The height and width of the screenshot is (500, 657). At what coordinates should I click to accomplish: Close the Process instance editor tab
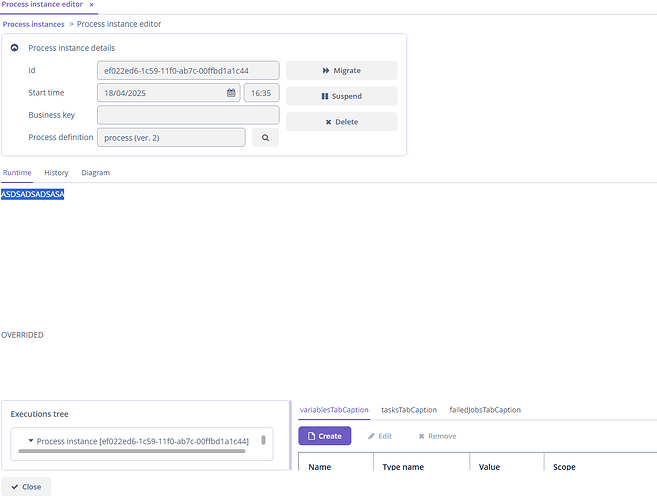(x=91, y=5)
